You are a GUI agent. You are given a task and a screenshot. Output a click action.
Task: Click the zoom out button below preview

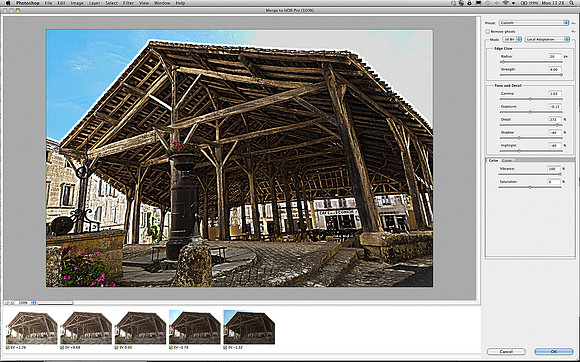click(6, 302)
